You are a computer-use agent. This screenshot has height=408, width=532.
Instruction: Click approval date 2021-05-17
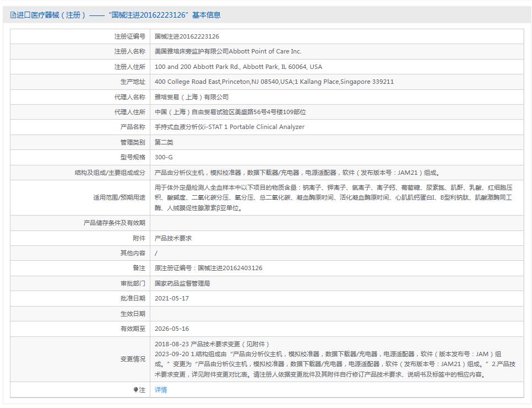click(172, 298)
